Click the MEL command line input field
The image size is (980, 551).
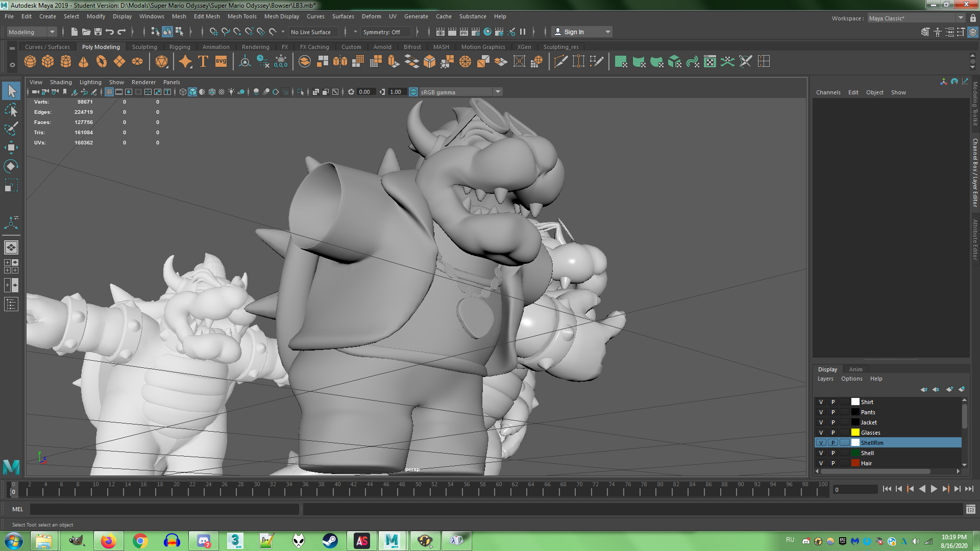[x=164, y=509]
